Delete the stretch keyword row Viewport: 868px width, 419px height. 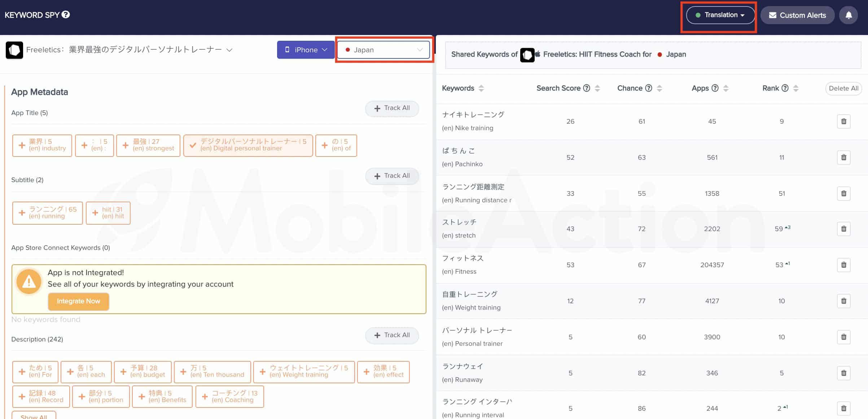point(843,229)
